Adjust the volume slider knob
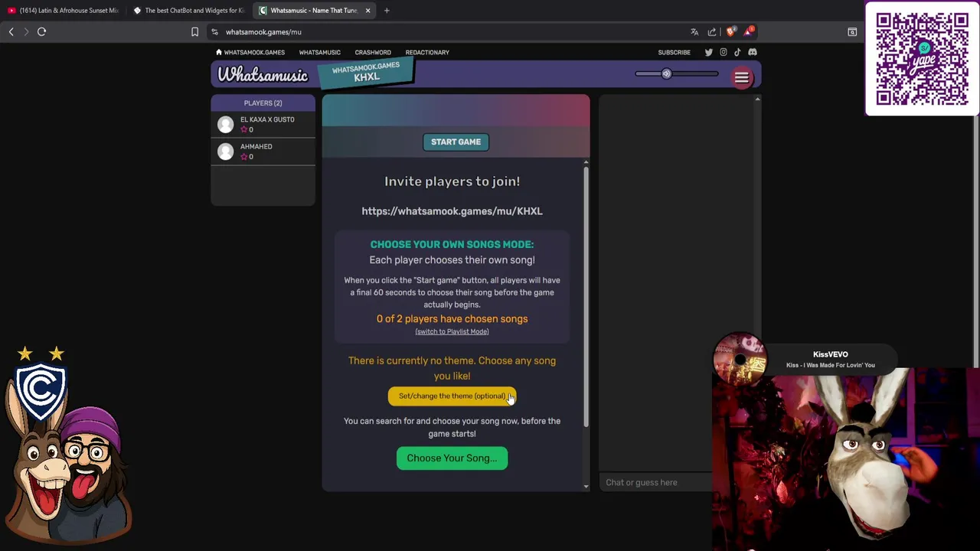Viewport: 980px width, 551px height. [x=666, y=74]
